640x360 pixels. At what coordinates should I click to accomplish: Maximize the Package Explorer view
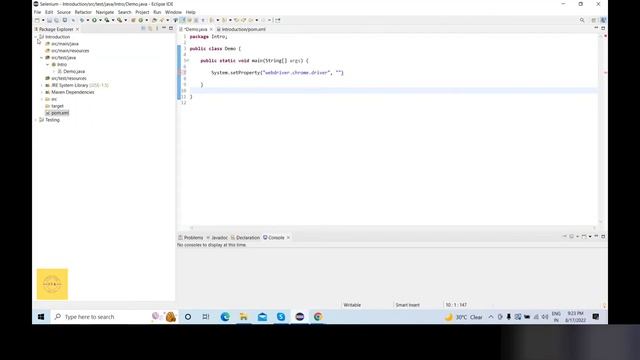[171, 29]
